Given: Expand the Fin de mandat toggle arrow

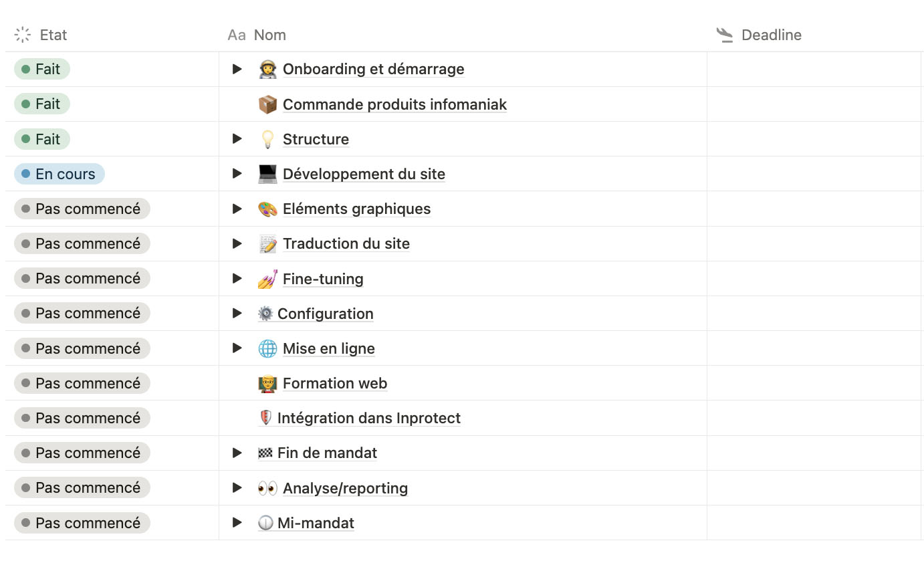Looking at the screenshot, I should (x=237, y=453).
